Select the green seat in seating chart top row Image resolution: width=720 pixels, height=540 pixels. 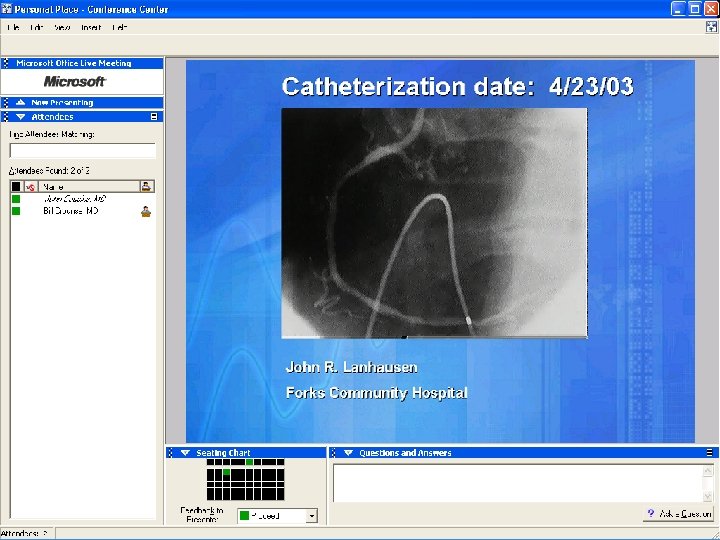[x=249, y=462]
